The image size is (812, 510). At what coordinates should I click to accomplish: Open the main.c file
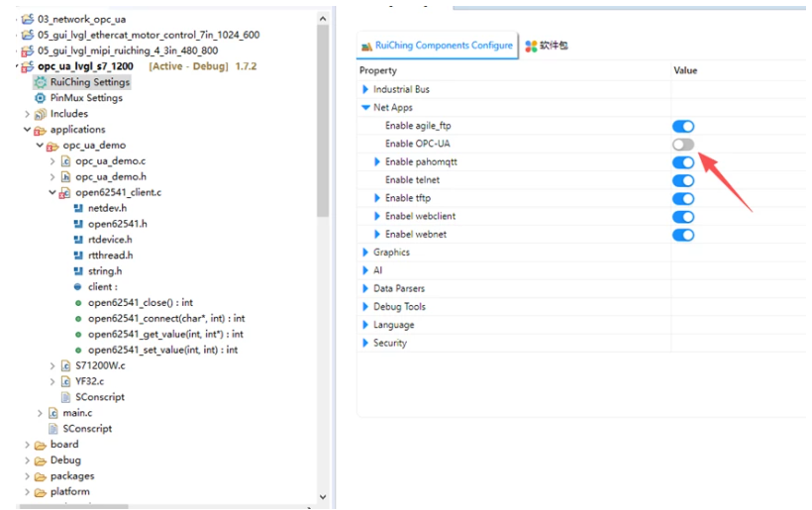click(75, 413)
